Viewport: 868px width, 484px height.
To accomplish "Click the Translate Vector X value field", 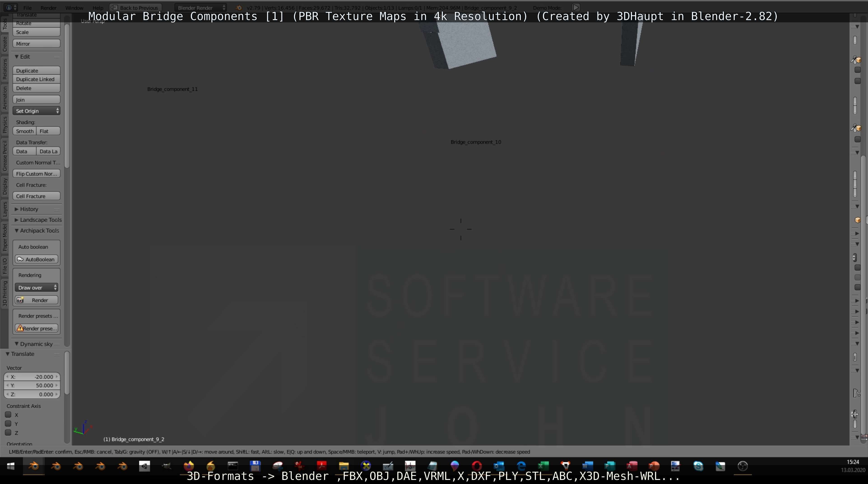I will (32, 377).
